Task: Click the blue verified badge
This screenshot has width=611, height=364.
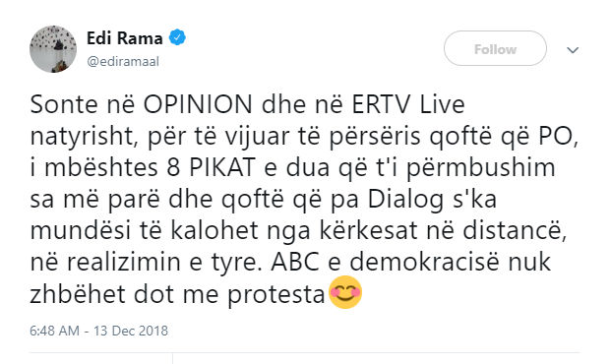Action: point(177,37)
